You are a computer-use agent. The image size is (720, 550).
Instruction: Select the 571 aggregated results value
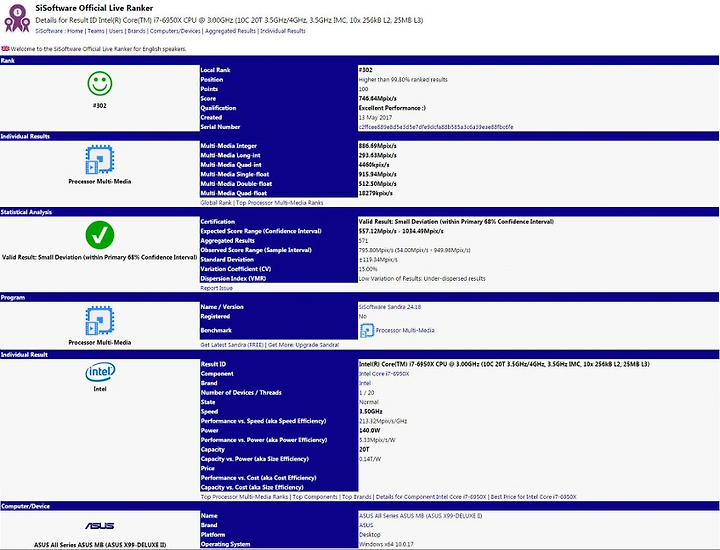[363, 241]
